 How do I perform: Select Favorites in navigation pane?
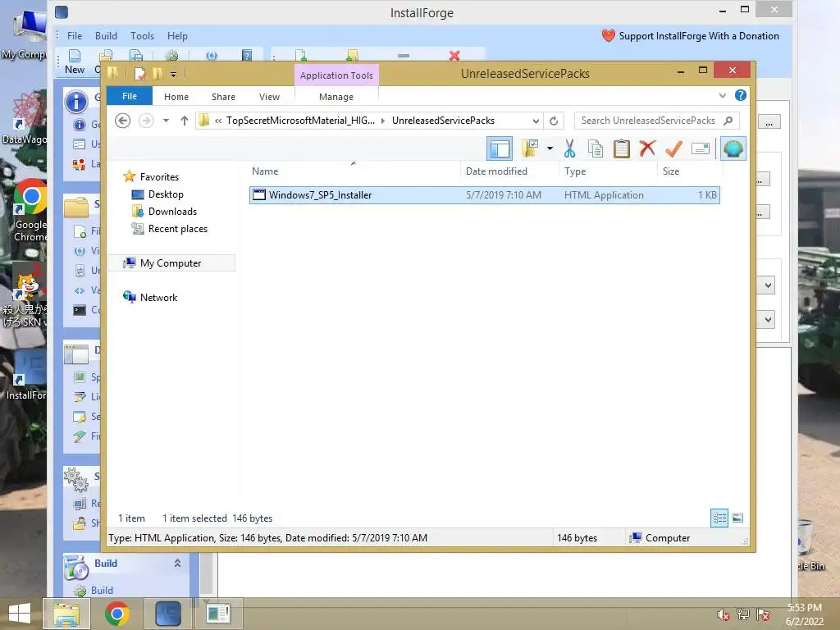point(159,177)
